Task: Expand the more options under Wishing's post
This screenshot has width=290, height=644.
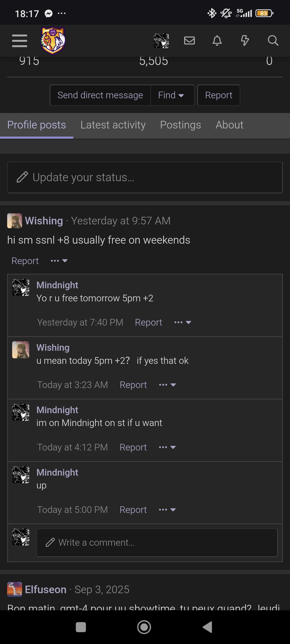Action: pos(59,261)
